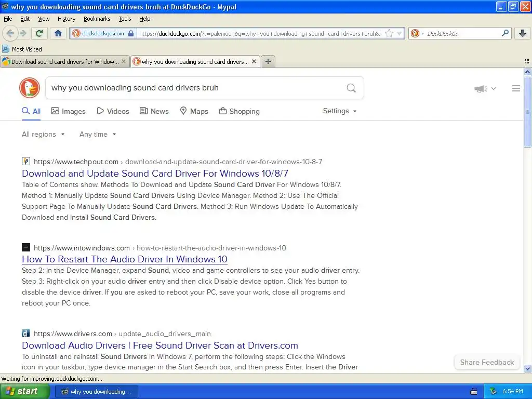Switch to Maps results
532x399 pixels.
[194, 111]
